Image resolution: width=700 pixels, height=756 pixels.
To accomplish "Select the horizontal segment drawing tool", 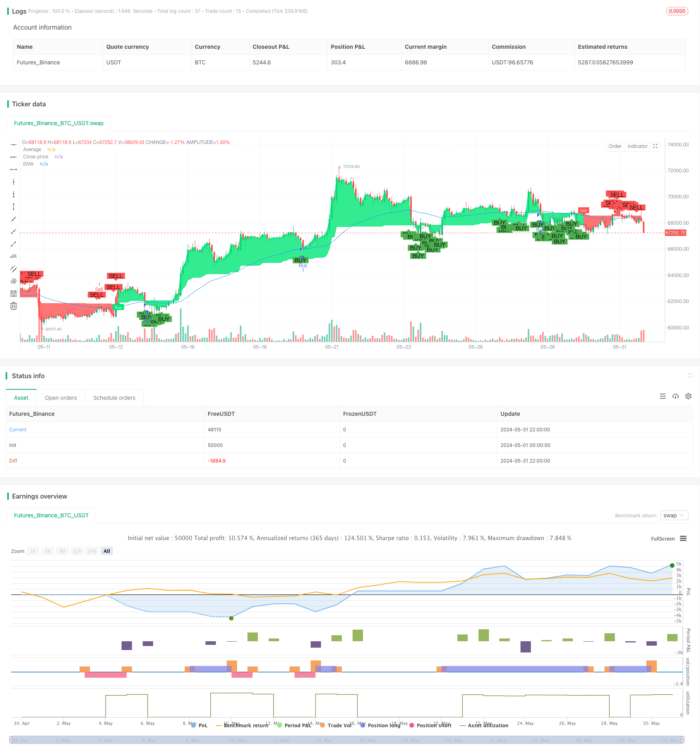I will point(14,170).
